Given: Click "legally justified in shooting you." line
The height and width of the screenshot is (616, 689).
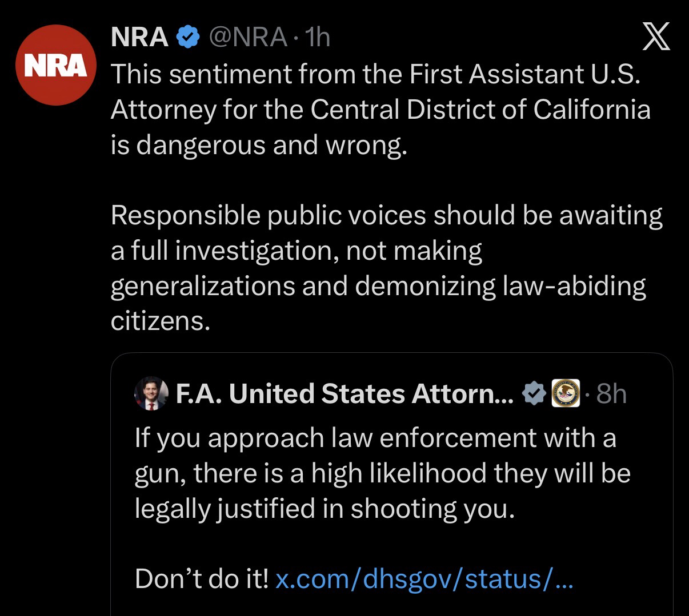Looking at the screenshot, I should [x=325, y=509].
